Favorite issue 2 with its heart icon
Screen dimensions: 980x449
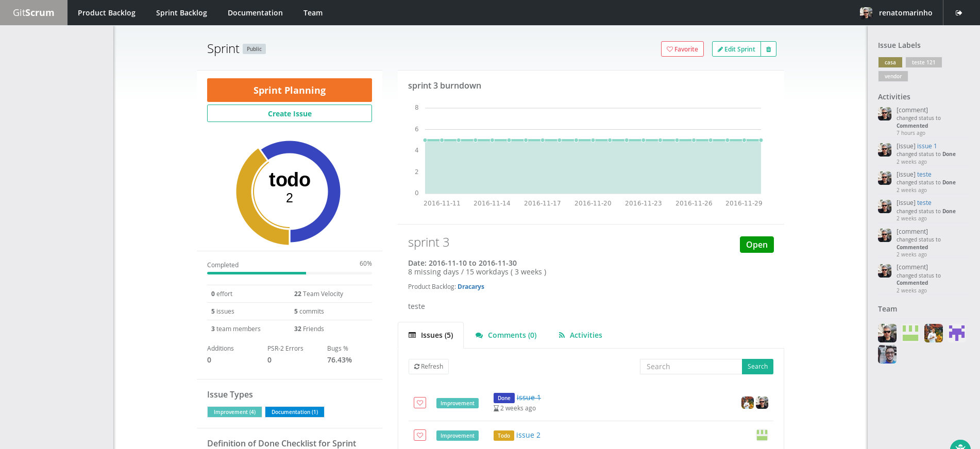pyautogui.click(x=420, y=435)
